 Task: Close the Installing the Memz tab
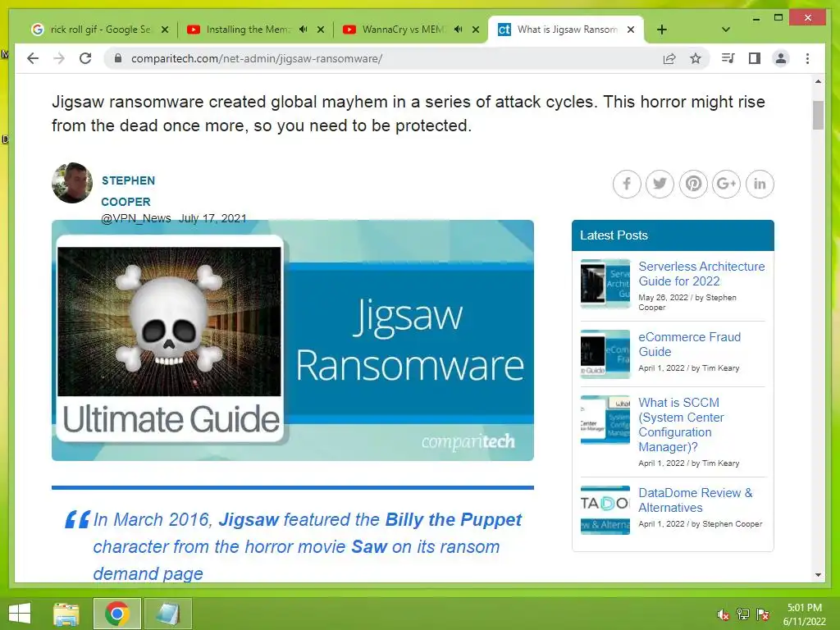click(x=321, y=30)
